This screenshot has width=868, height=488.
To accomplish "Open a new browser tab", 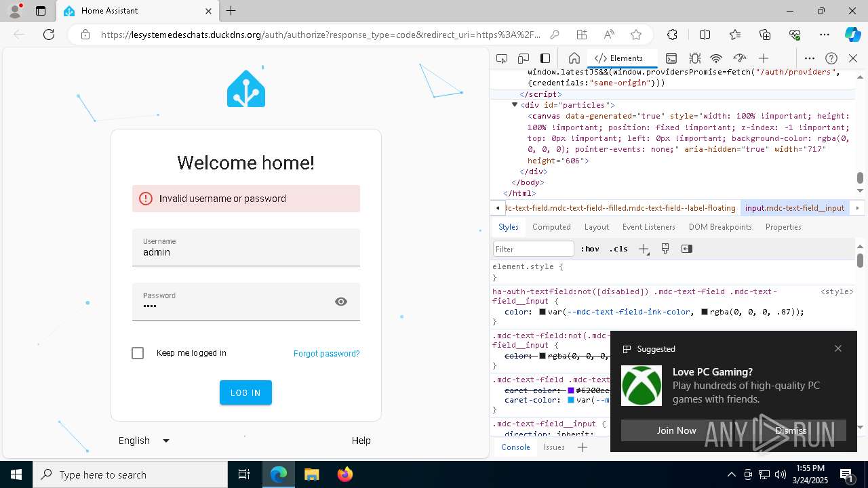I will (x=231, y=11).
